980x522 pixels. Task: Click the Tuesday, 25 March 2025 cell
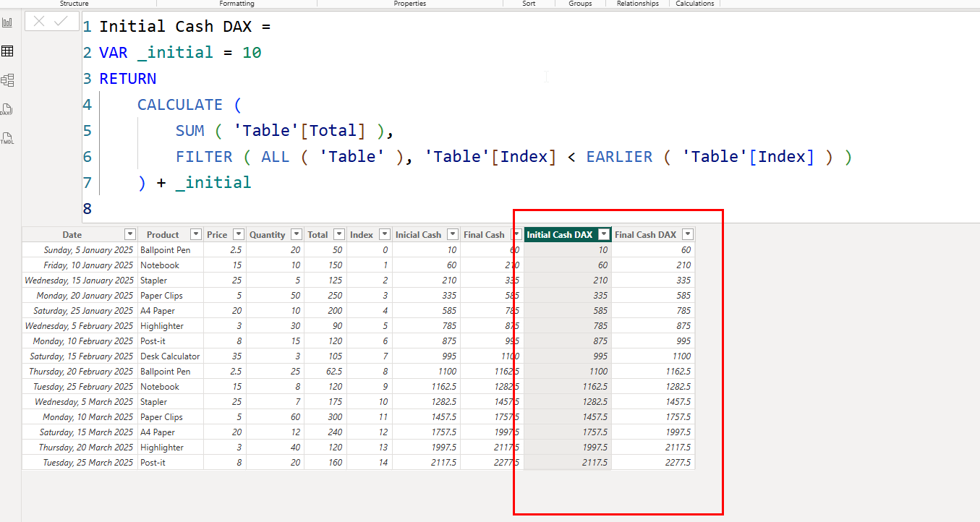[80, 462]
